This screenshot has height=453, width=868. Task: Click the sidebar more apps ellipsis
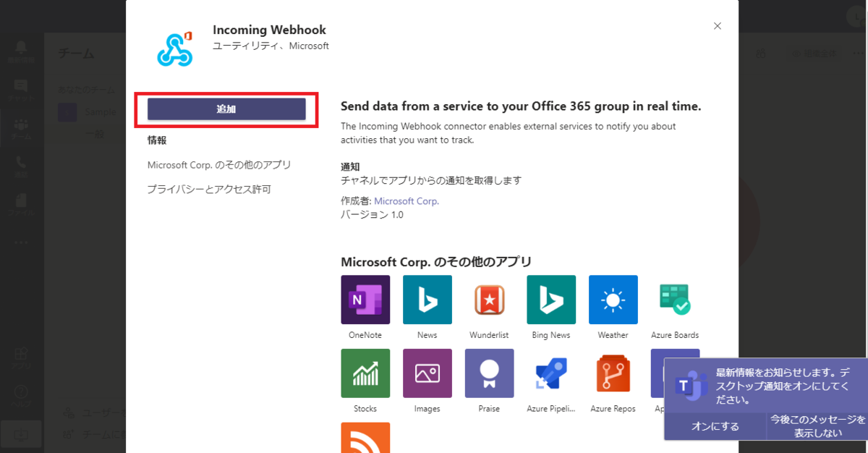click(21, 242)
